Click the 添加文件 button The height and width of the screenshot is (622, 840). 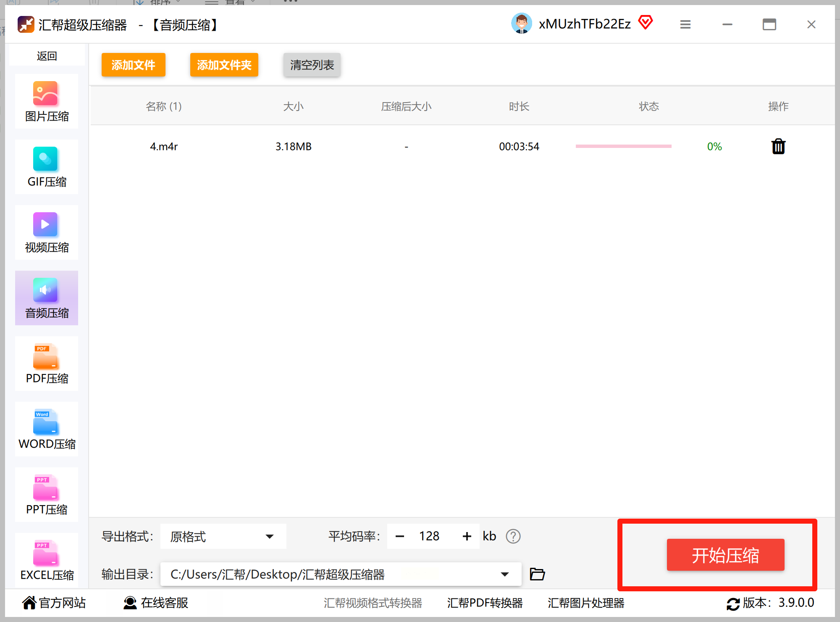(133, 65)
